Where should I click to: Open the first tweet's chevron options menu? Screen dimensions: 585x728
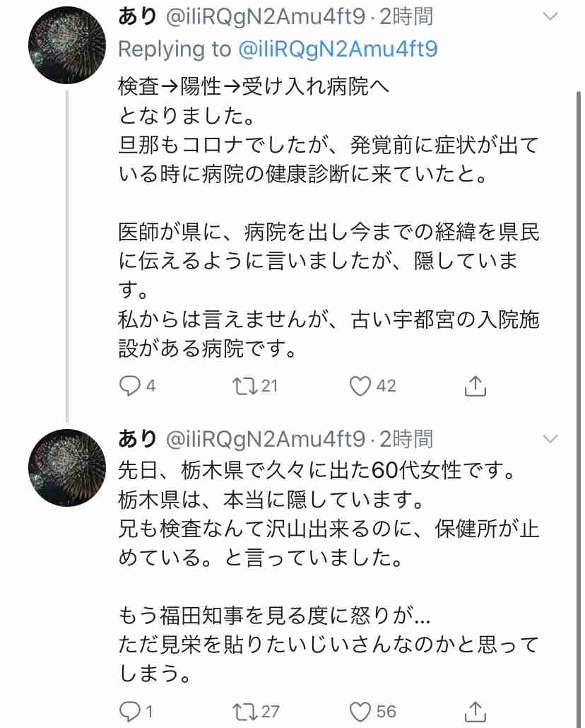tap(550, 17)
